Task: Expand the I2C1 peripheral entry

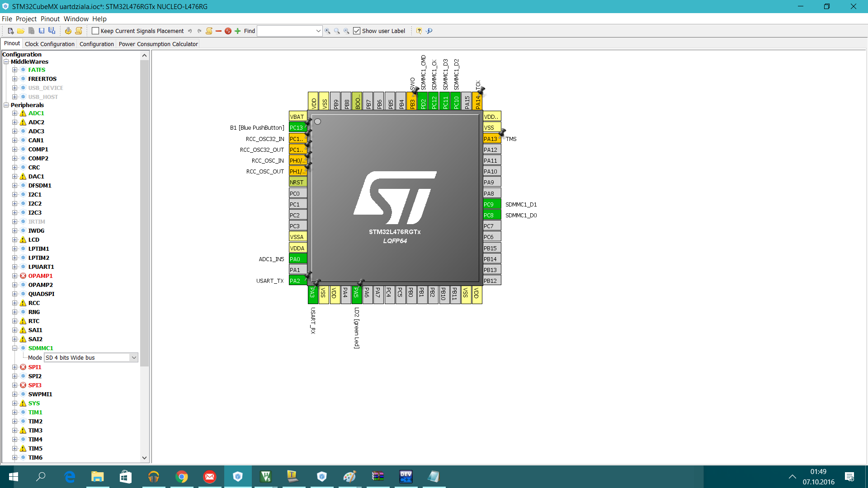Action: 15,194
